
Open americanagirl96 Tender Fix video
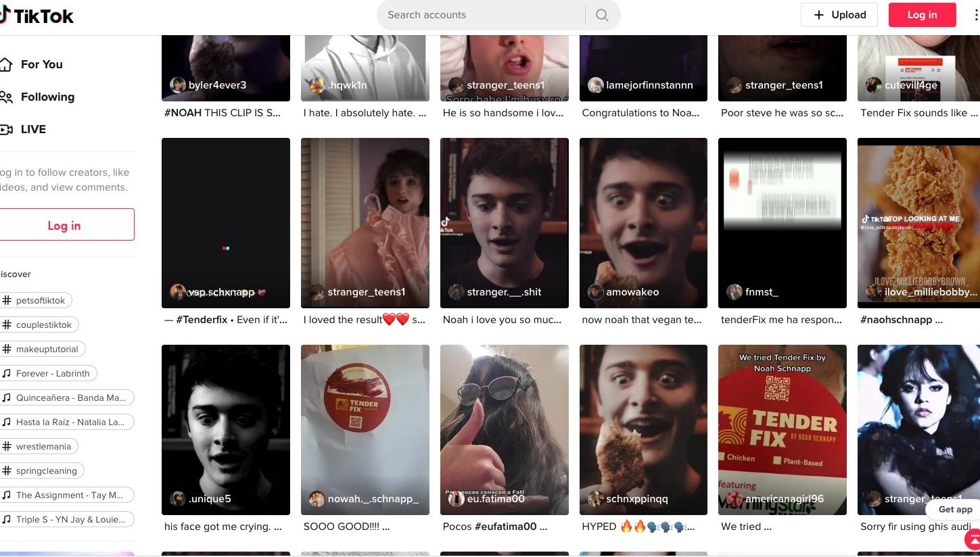[783, 430]
